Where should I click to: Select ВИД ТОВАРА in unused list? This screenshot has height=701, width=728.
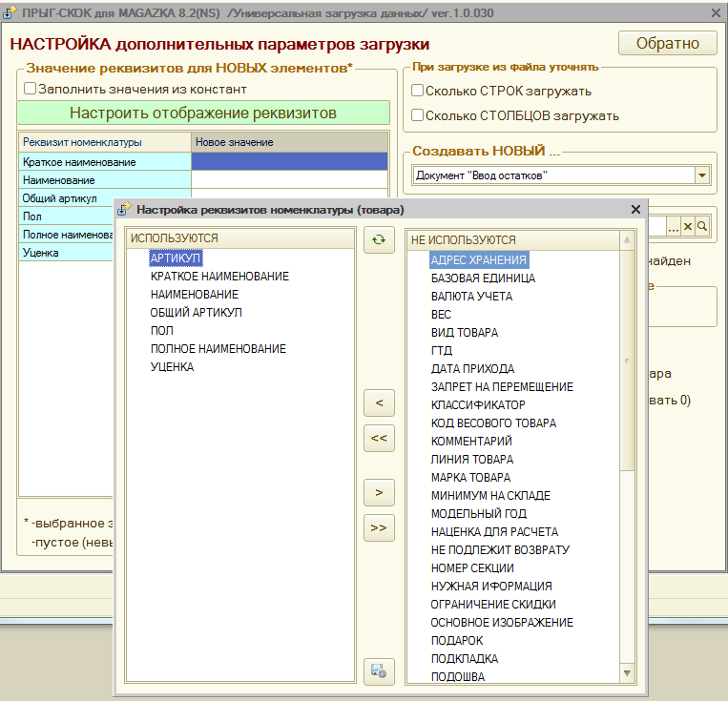coord(465,333)
